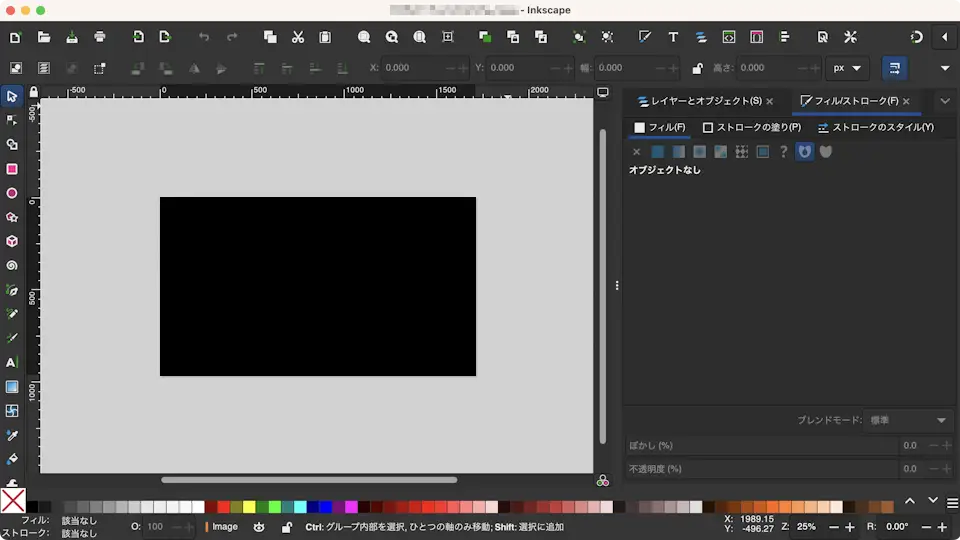This screenshot has width=960, height=540.
Task: Pick the Node editing tool
Action: click(x=12, y=120)
